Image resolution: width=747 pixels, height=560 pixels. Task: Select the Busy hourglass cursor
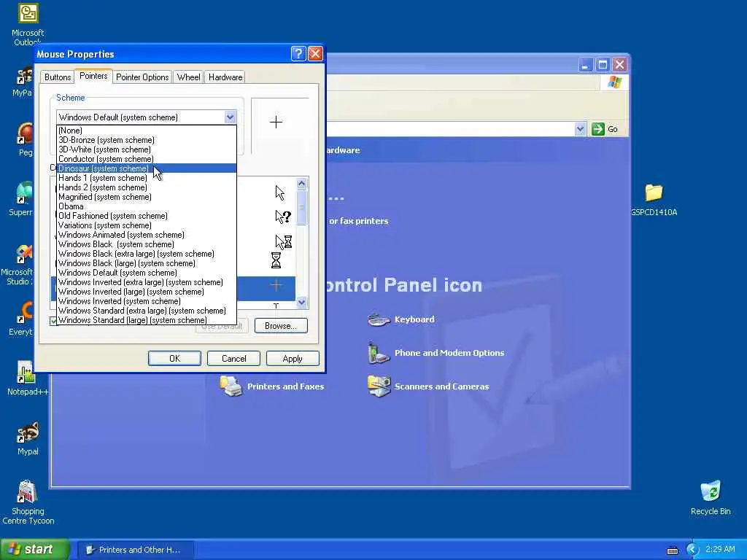(276, 260)
